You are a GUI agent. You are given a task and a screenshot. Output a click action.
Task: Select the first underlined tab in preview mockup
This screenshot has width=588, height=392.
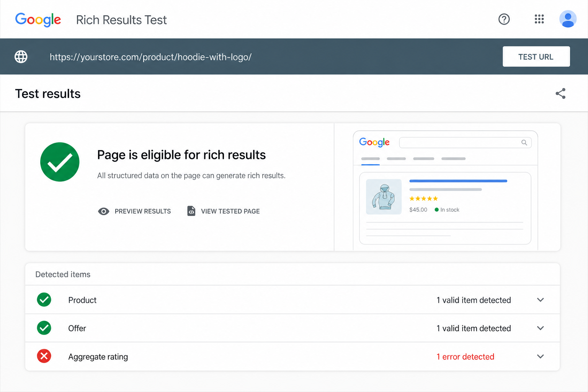371,159
